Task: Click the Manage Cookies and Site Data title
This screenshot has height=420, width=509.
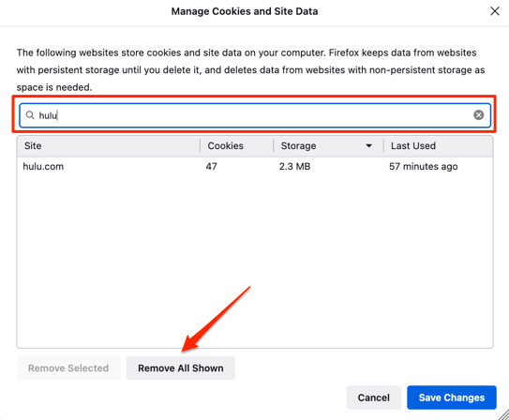Action: 245,11
